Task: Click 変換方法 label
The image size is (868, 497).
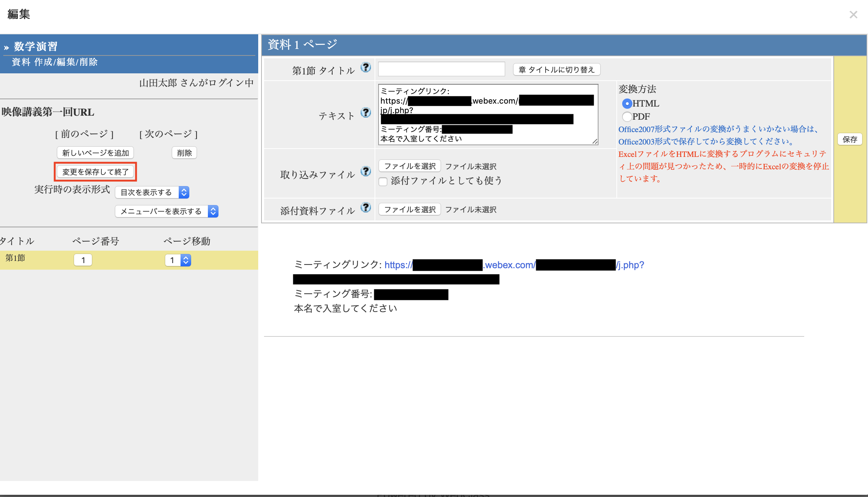Action: (x=637, y=89)
